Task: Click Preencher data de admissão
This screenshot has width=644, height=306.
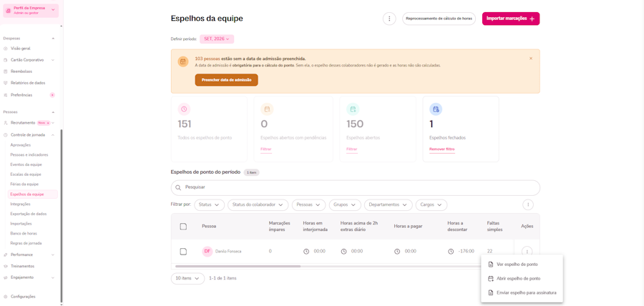Action: click(x=226, y=80)
